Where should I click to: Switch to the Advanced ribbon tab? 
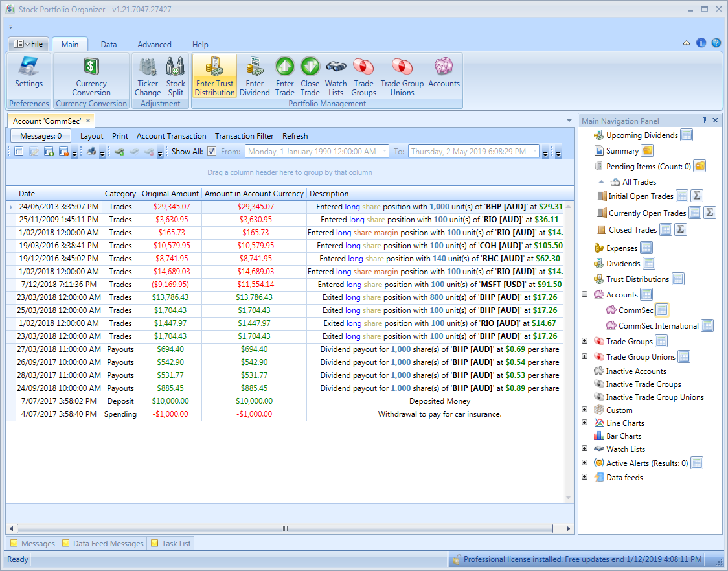(x=154, y=45)
